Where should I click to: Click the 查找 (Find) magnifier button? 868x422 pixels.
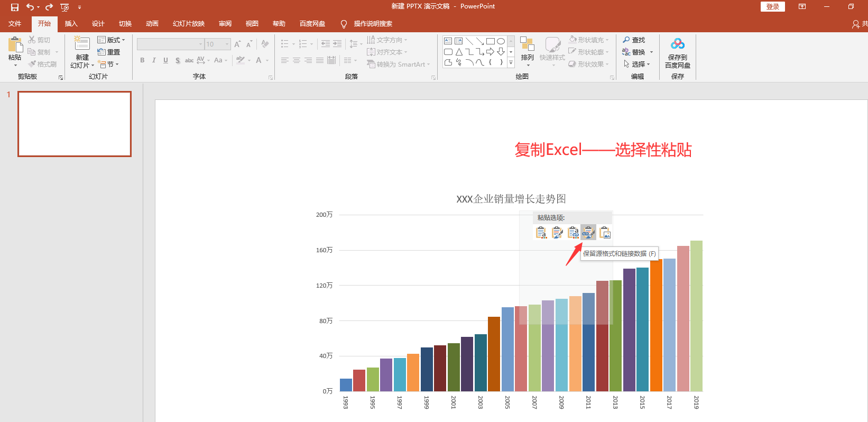pyautogui.click(x=634, y=40)
